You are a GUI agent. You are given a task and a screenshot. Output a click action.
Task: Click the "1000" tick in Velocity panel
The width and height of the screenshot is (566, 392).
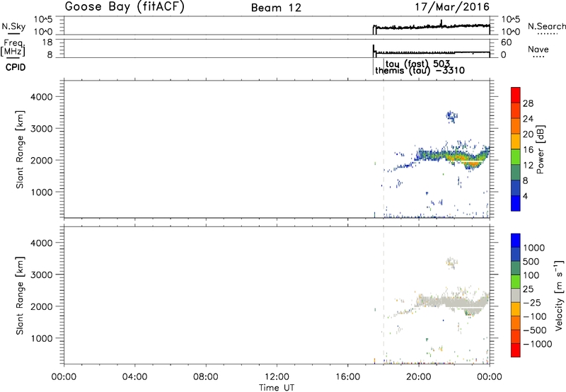[42, 338]
